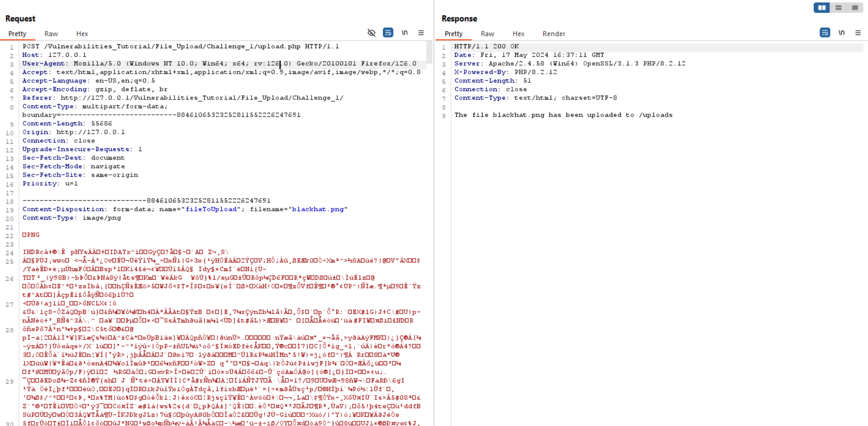
Task: Toggle the Request newline \n display icon
Action: (405, 33)
